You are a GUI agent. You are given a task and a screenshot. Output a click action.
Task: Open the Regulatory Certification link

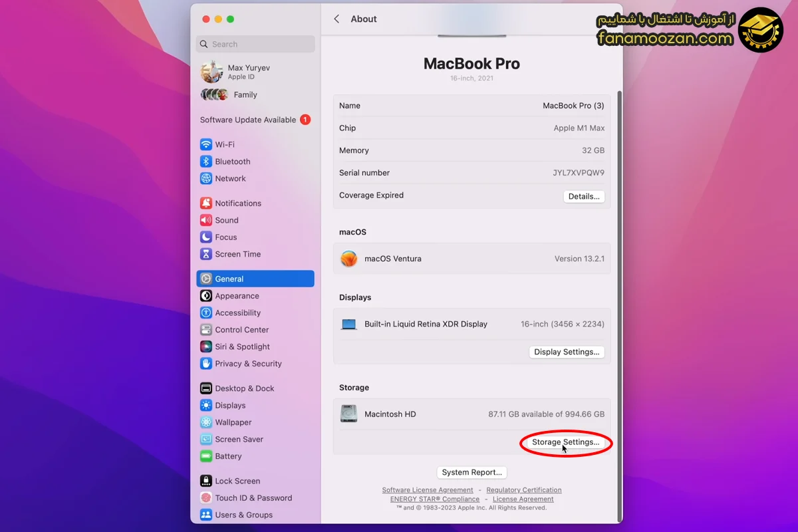click(x=524, y=490)
